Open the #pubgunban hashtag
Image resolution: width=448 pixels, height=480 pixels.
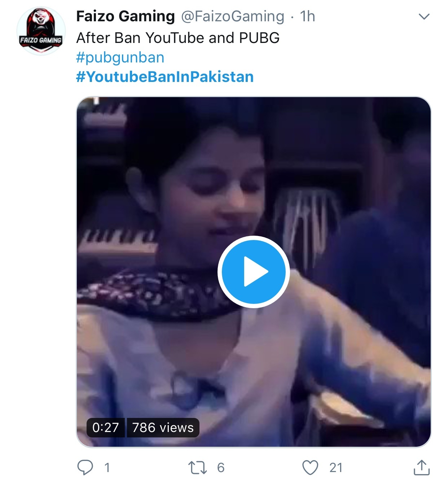click(x=120, y=58)
